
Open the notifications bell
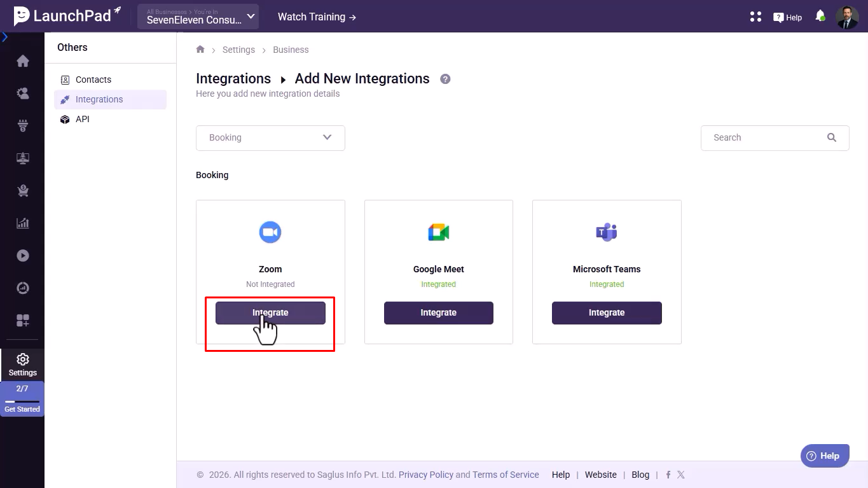[x=820, y=17]
